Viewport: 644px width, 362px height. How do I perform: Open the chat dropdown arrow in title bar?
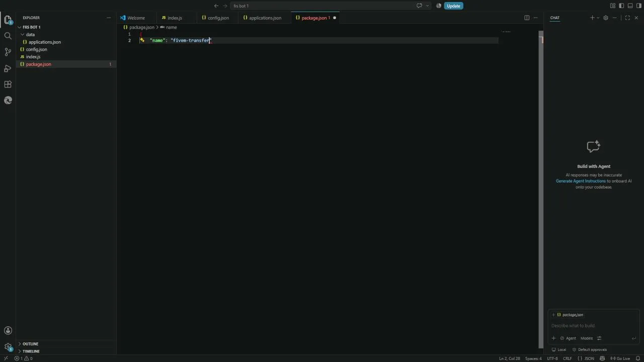[x=428, y=6]
